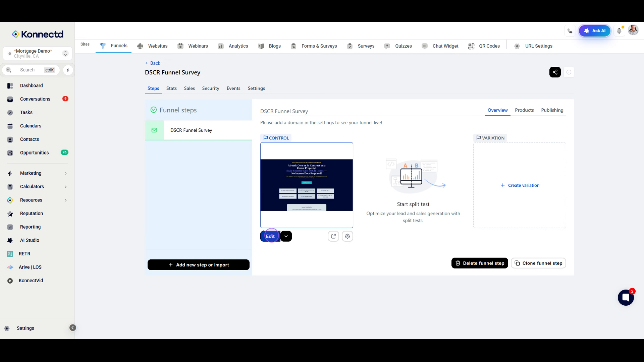This screenshot has width=644, height=362.
Task: Click Add new step or import
Action: point(199,265)
